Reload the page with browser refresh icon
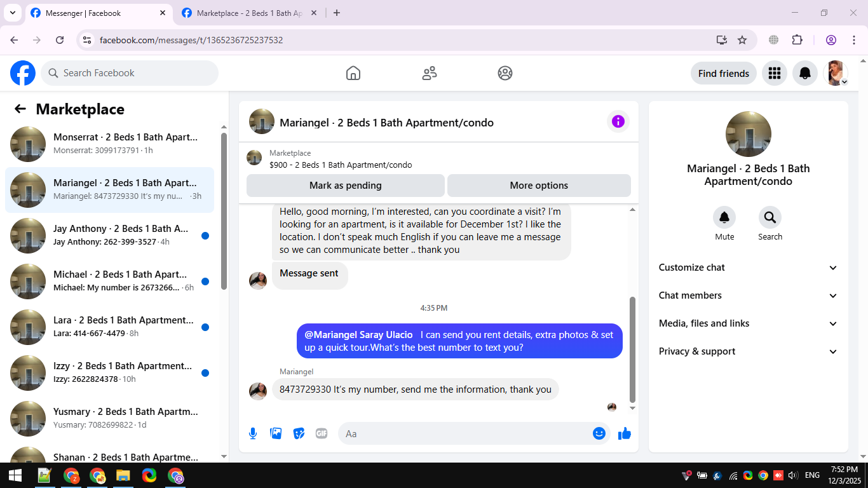 pos(60,40)
